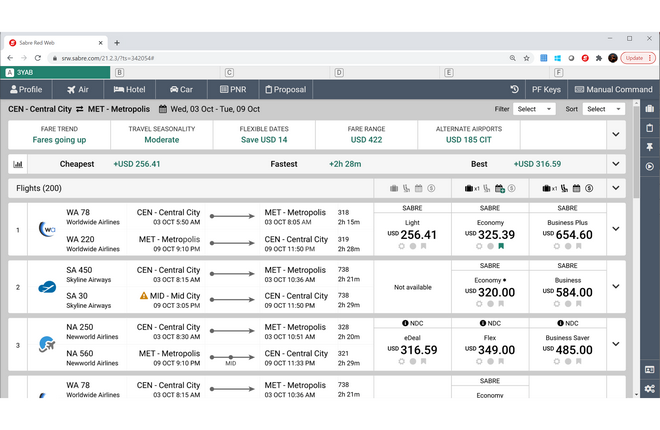
Task: Open the Filter Select dropdown
Action: [x=534, y=109]
